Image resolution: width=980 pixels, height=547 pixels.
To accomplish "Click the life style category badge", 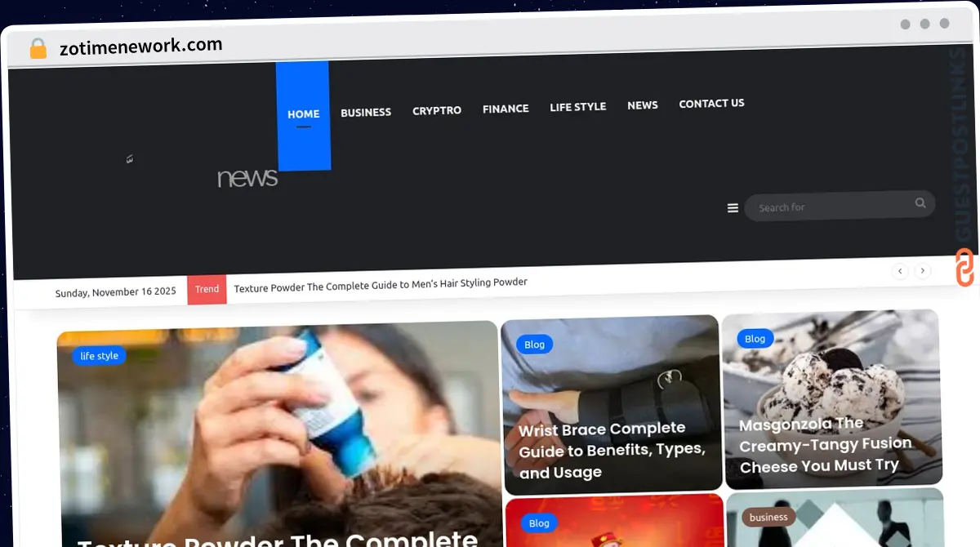I will [99, 356].
